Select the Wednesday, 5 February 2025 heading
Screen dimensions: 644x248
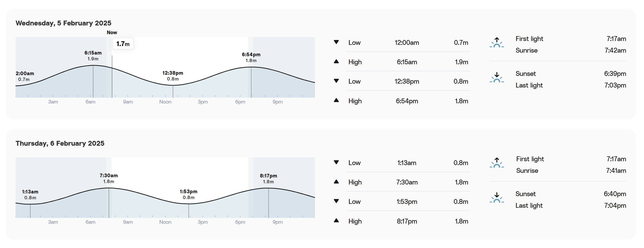tap(63, 23)
